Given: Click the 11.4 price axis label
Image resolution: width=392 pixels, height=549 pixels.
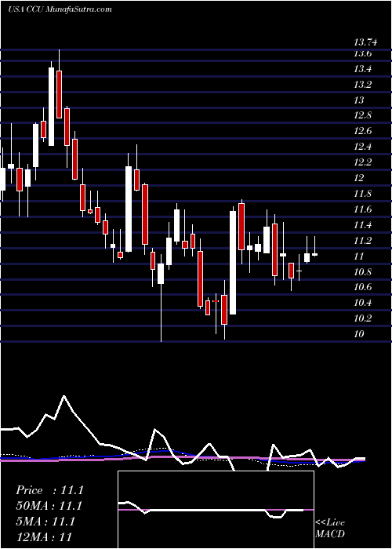Looking at the screenshot, I should [x=362, y=225].
